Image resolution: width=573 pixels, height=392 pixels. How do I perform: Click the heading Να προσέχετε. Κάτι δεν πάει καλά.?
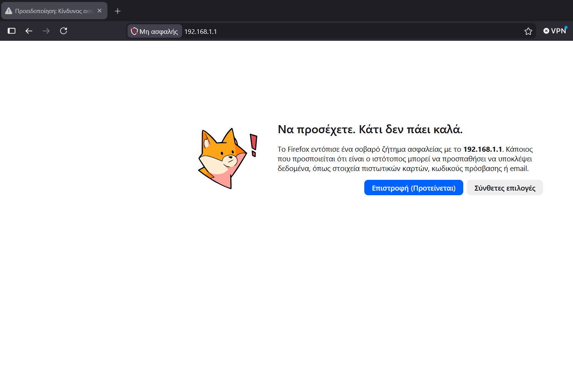(x=370, y=129)
